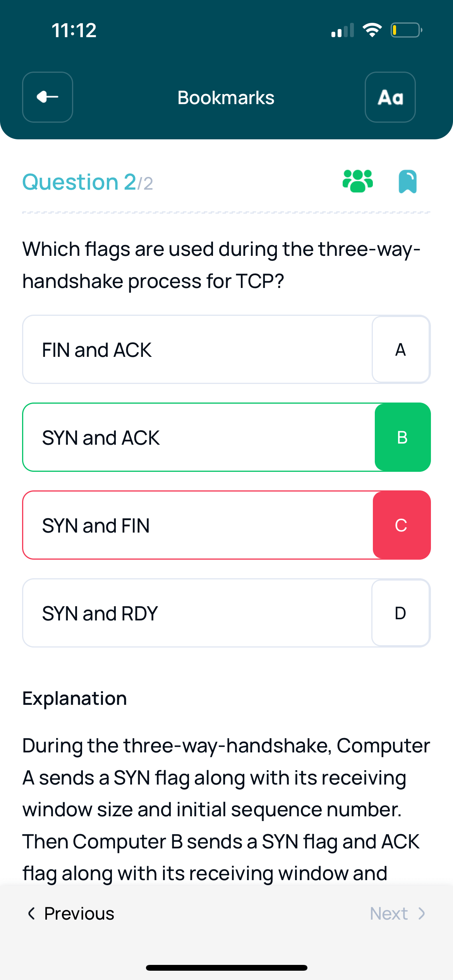Go to the Previous question
This screenshot has width=453, height=980.
[71, 913]
